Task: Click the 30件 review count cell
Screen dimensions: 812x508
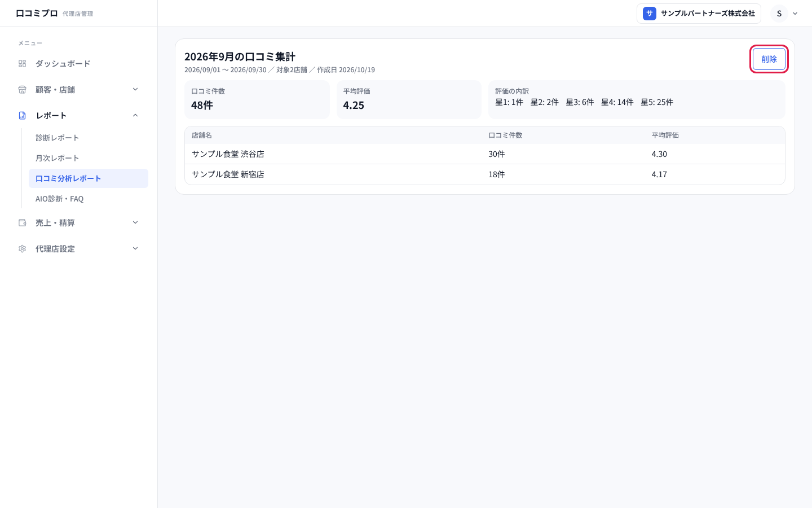Action: (497, 154)
